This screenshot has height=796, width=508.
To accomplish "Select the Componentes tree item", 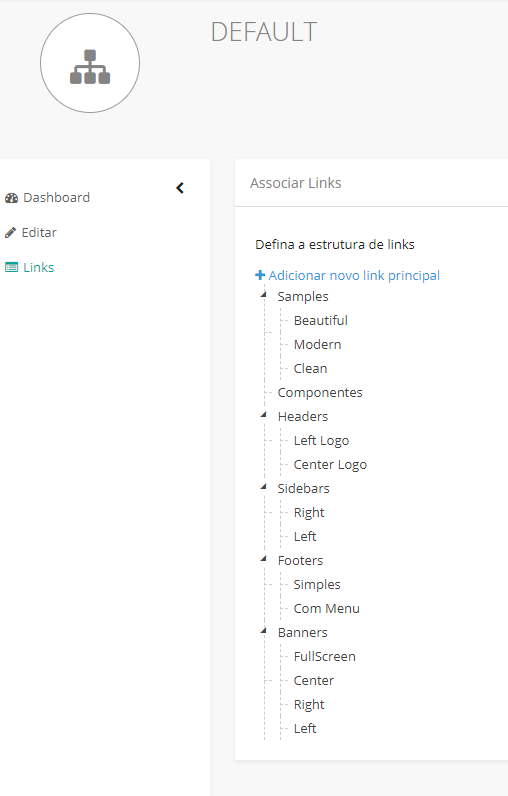I will pos(320,392).
